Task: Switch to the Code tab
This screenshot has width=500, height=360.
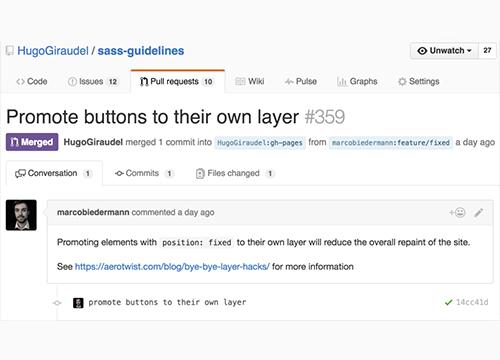Action: coord(32,81)
